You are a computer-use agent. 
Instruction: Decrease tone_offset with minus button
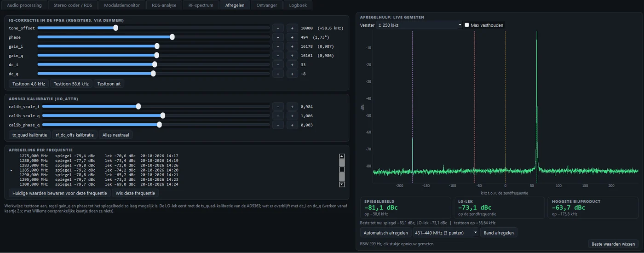(x=278, y=28)
